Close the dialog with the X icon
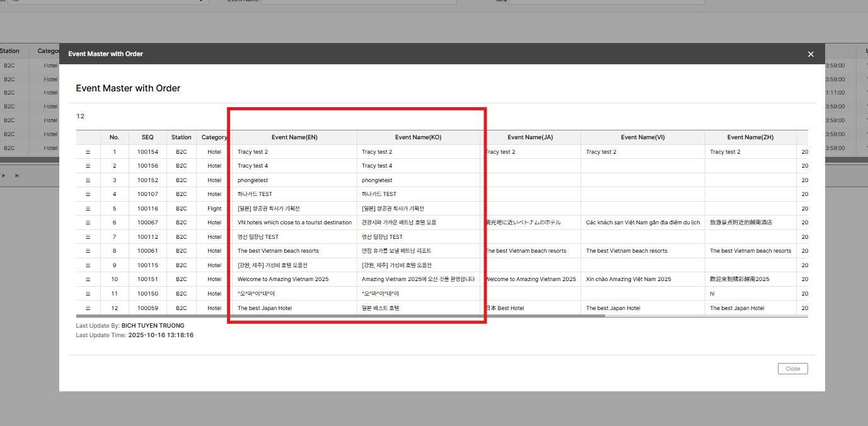Viewport: 868px width, 426px height. pos(811,54)
